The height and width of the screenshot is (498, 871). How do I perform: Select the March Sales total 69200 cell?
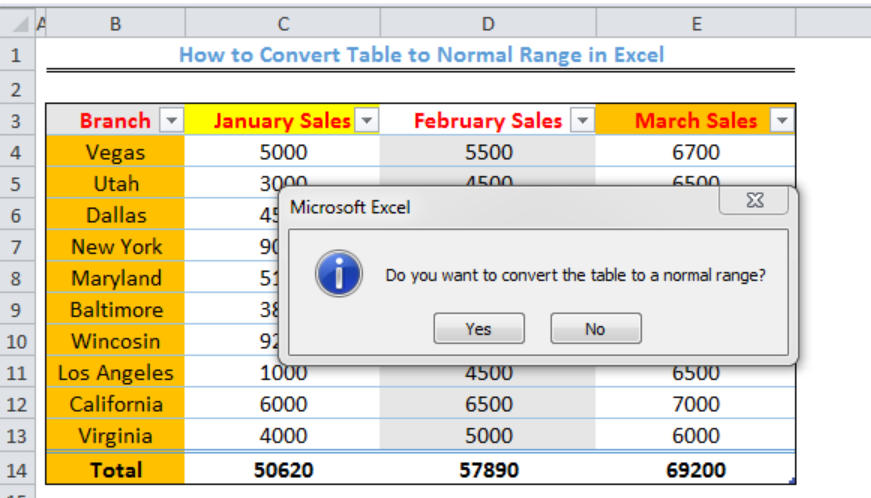pyautogui.click(x=695, y=470)
